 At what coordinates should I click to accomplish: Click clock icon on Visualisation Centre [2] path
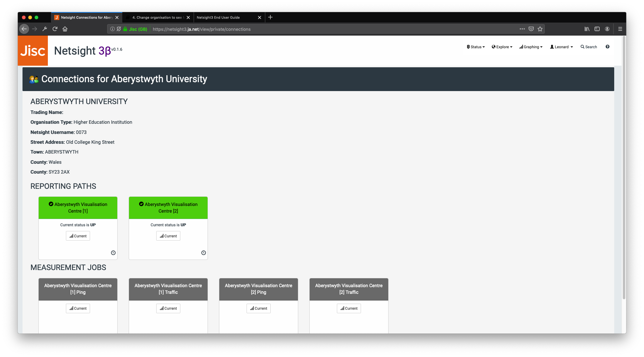click(x=203, y=253)
